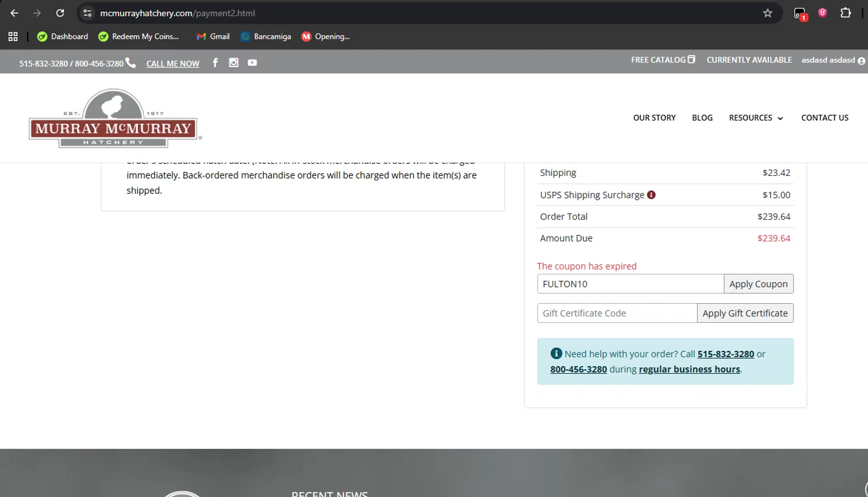This screenshot has width=868, height=497.
Task: Click the surcharge amount $15.00
Action: click(776, 195)
